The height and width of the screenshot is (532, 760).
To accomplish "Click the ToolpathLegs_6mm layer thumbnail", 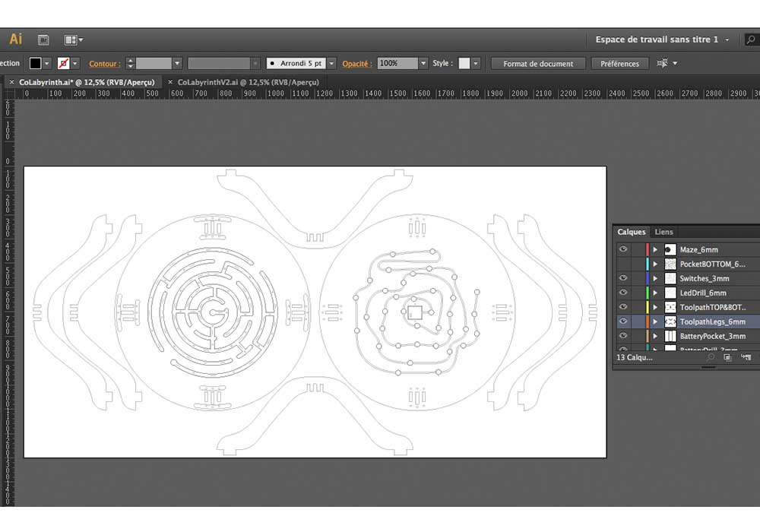I will tap(670, 321).
